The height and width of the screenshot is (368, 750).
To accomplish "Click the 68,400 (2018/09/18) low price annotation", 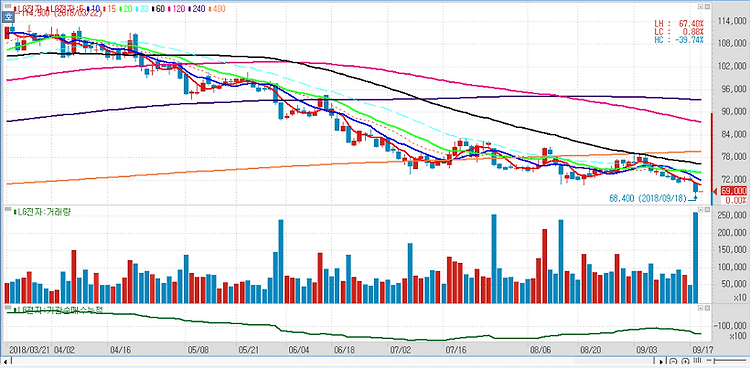I will click(x=647, y=197).
